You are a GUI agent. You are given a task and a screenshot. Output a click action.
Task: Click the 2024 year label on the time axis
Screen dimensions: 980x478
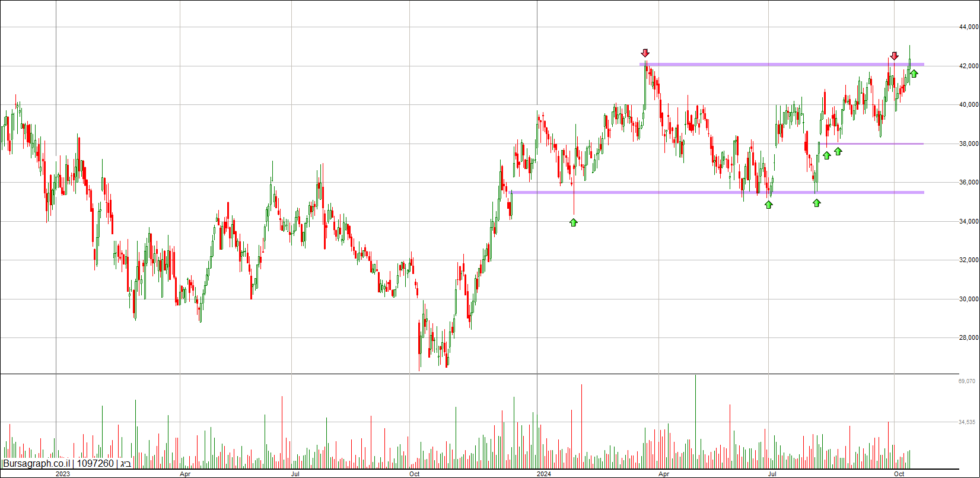[544, 474]
